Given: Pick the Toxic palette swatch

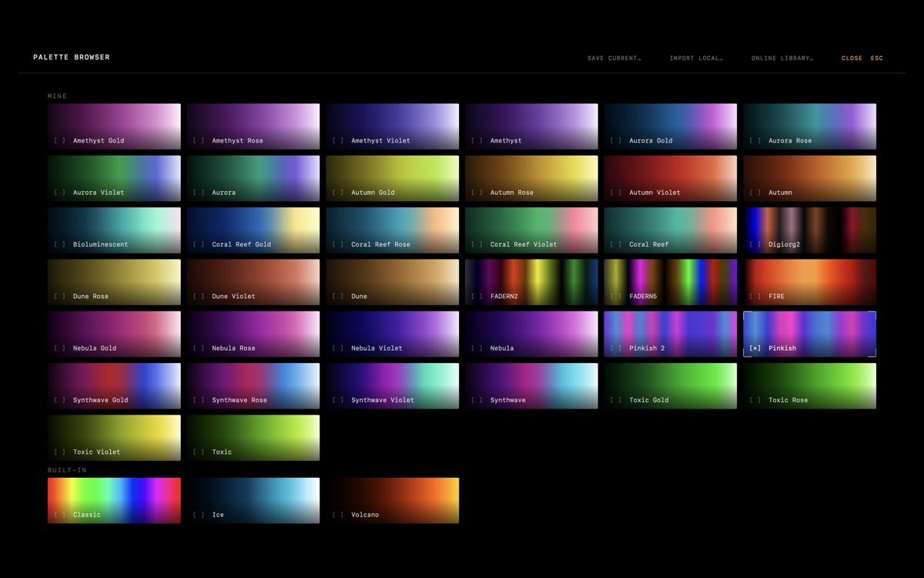Looking at the screenshot, I should 253,438.
